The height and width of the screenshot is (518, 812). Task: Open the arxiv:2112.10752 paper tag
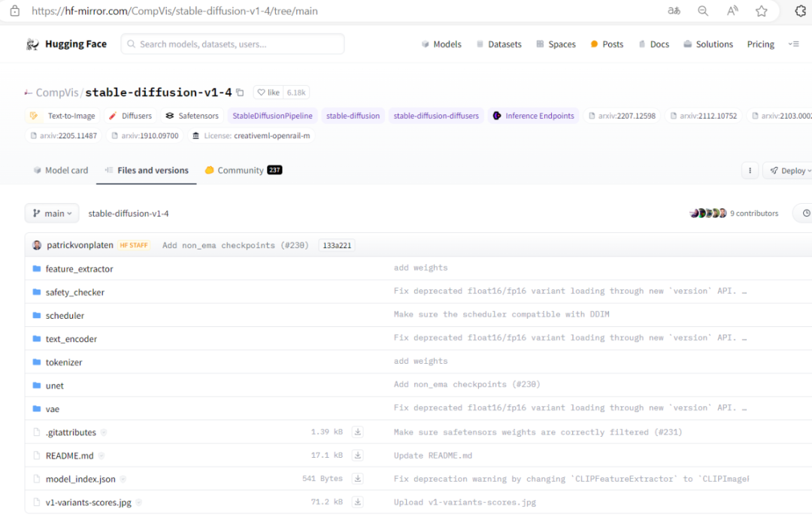(x=703, y=116)
